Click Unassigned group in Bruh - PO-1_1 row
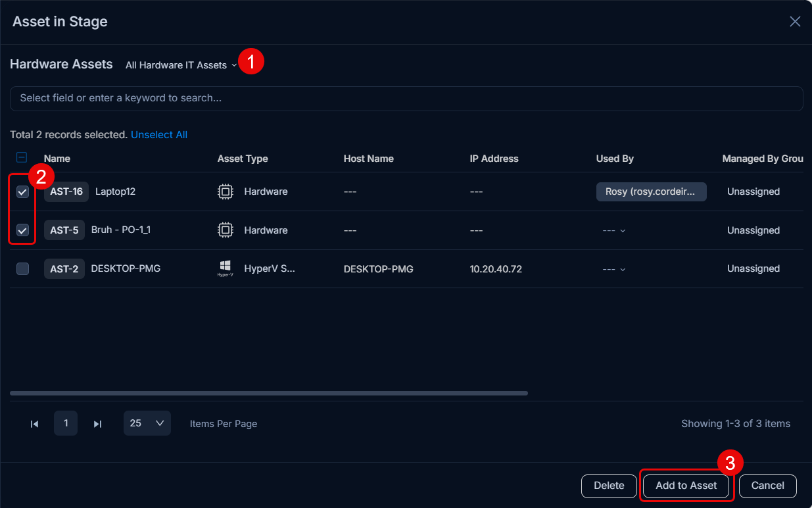The height and width of the screenshot is (508, 812). coord(753,230)
